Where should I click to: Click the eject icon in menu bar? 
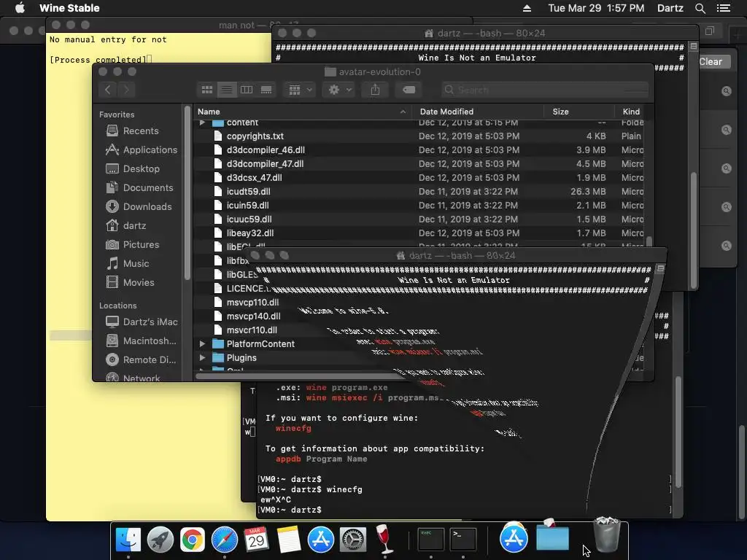(x=527, y=8)
